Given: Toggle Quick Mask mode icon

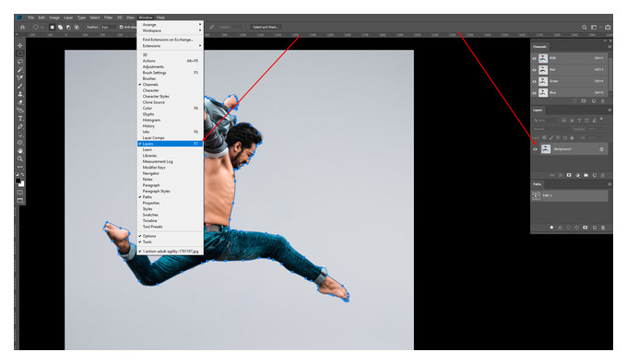Looking at the screenshot, I should (20, 193).
